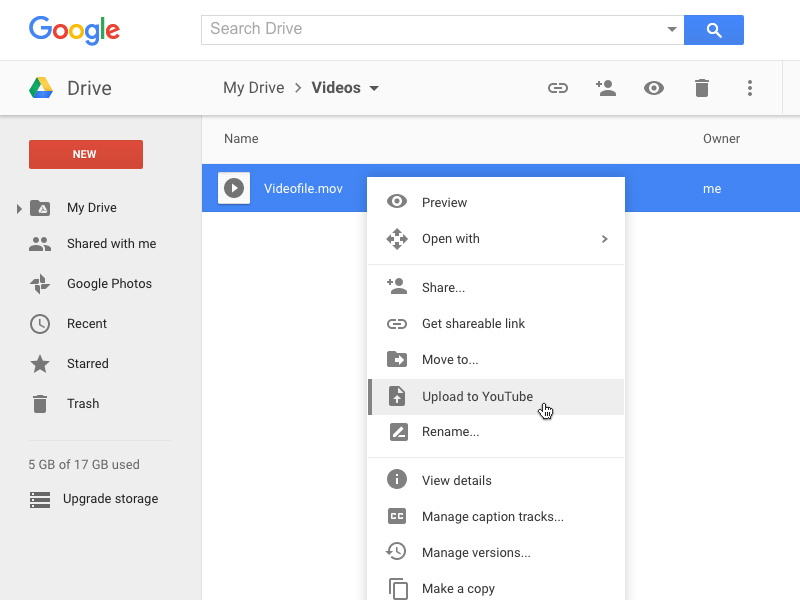Choose View details menu entry

[496, 480]
